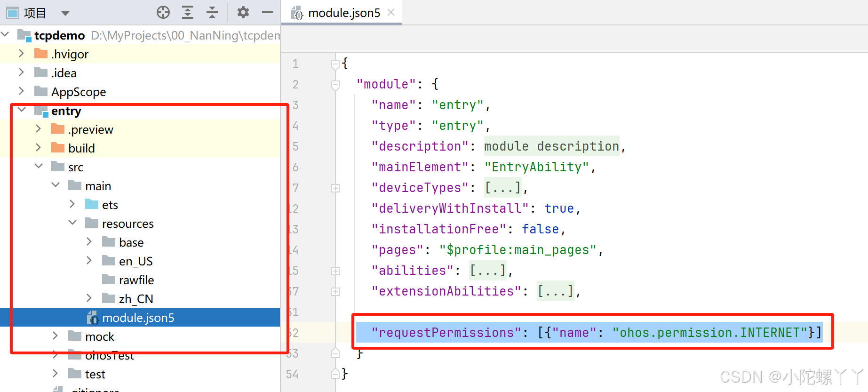Hide the project panel with minus icon
The image size is (868, 392).
(x=268, y=13)
